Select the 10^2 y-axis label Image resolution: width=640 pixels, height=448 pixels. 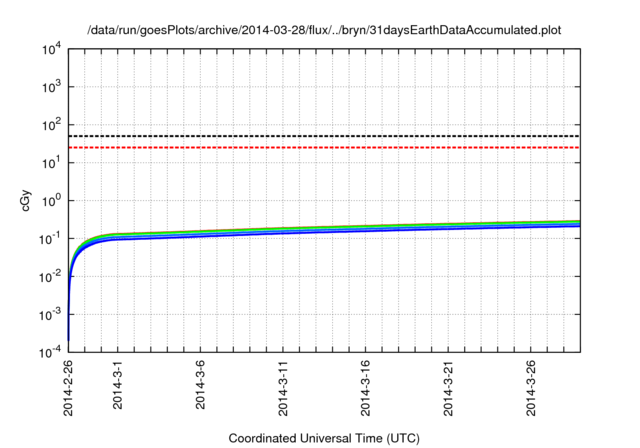pos(51,125)
